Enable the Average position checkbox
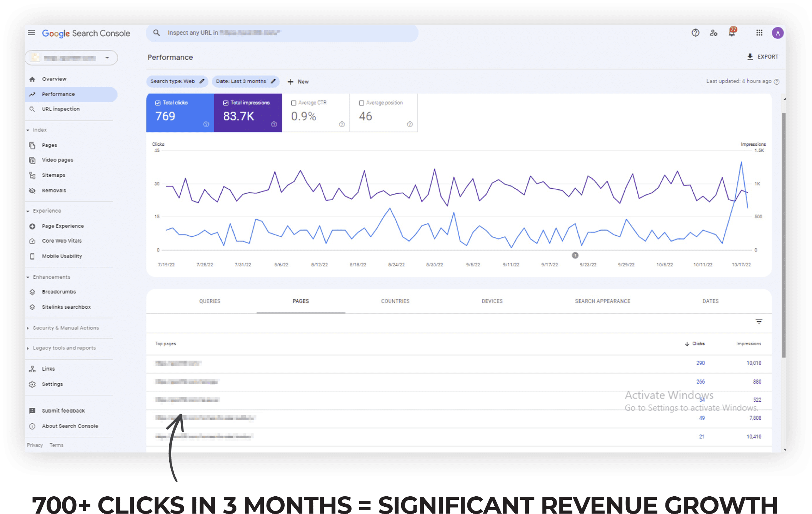The height and width of the screenshot is (514, 812). 361,103
